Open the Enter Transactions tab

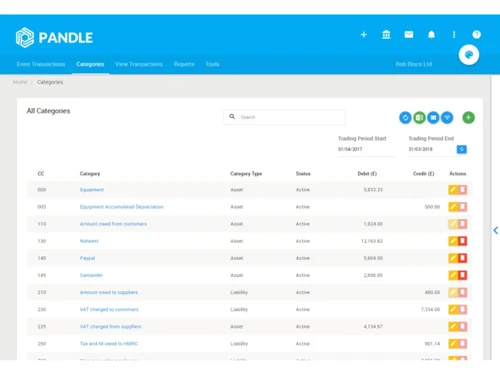pyautogui.click(x=41, y=64)
